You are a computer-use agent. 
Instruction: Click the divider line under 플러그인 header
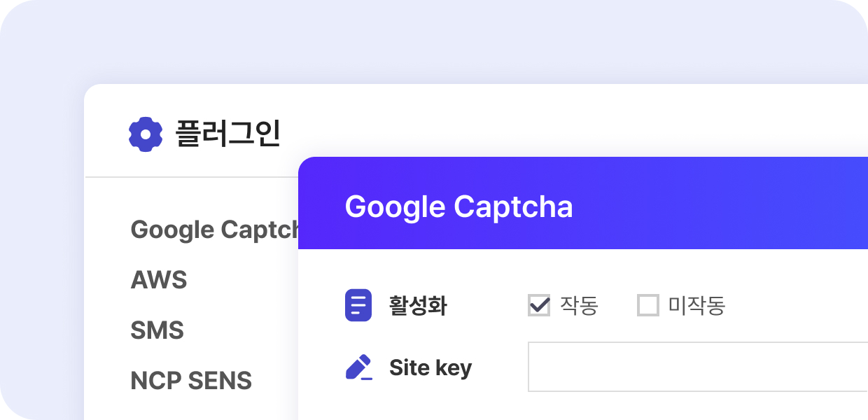[189, 177]
